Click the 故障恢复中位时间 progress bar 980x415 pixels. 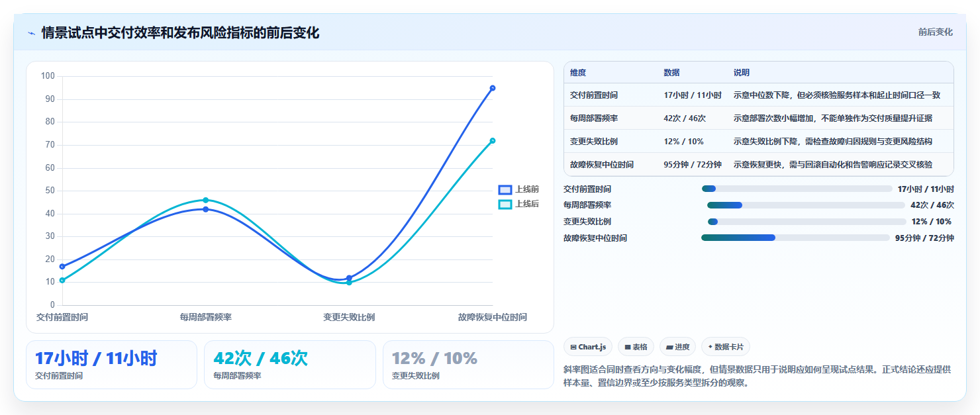795,238
